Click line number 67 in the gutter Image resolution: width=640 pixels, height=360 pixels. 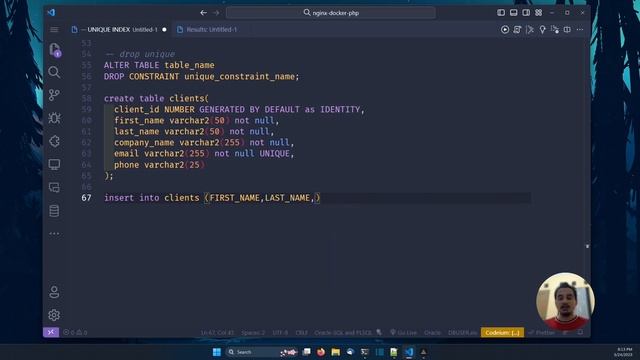[87, 198]
